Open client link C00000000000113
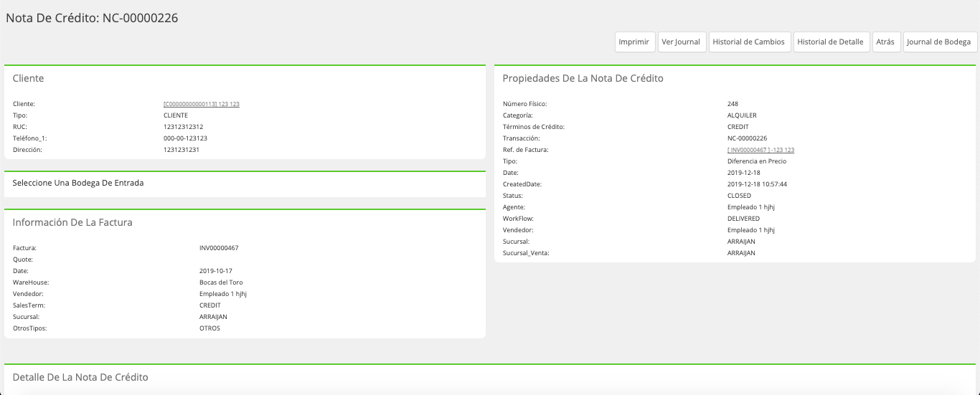The height and width of the screenshot is (395, 980). [x=202, y=104]
